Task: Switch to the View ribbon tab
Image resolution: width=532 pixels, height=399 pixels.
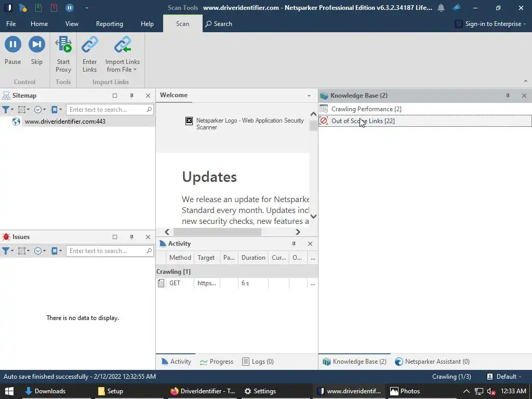Action: click(x=72, y=24)
